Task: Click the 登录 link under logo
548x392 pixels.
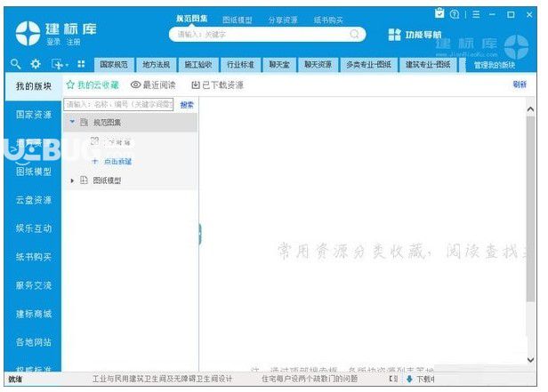Action: (53, 43)
